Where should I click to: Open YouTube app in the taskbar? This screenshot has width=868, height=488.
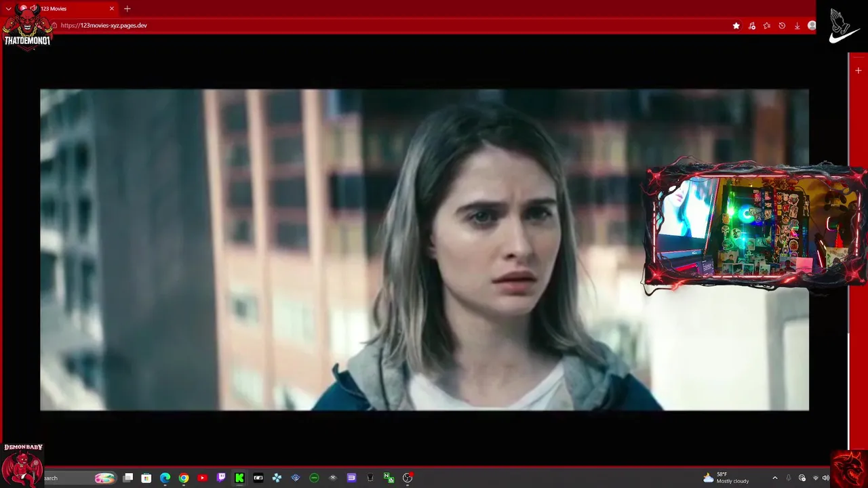coord(202,478)
